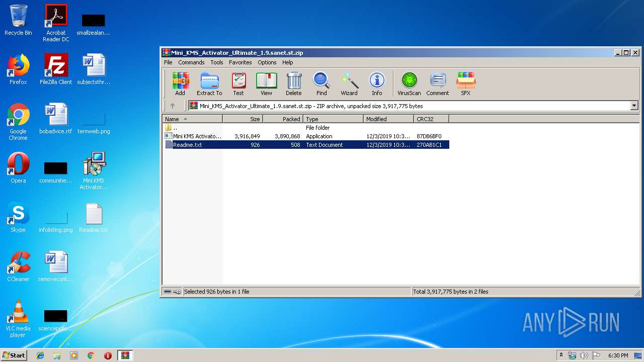Sort by the Name column header

point(192,119)
